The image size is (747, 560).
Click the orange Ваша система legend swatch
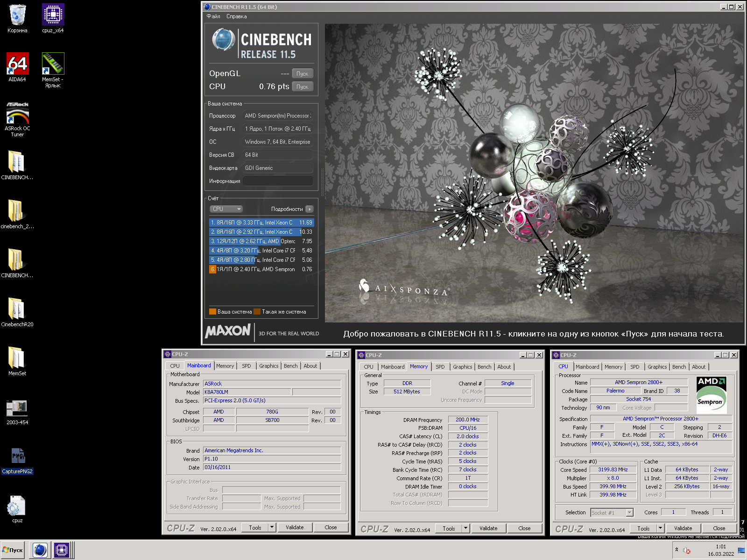click(212, 312)
